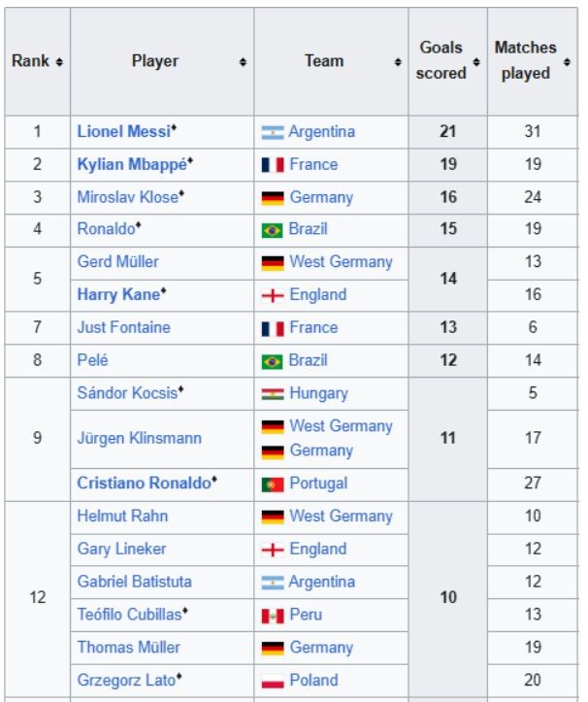This screenshot has height=702, width=588.
Task: Open Gerd Müller's West Germany team link
Action: [341, 262]
